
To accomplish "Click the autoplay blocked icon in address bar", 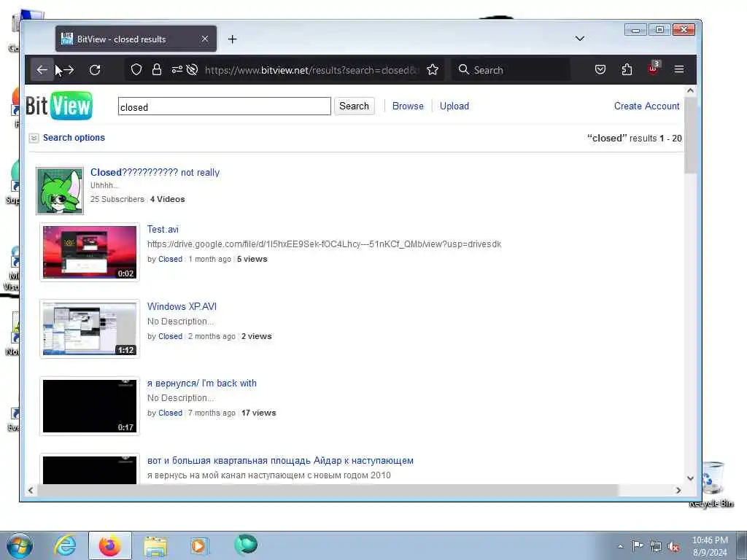I will tap(192, 70).
